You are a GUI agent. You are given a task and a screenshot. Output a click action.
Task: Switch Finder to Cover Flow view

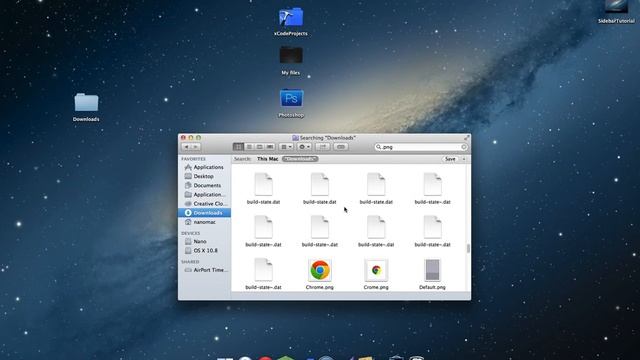[x=270, y=147]
